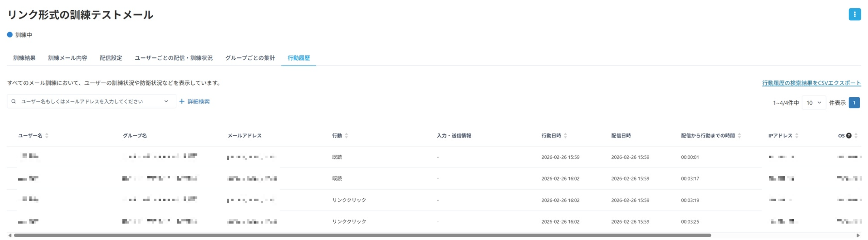Sort by ユーザー名 column arrows
The image size is (868, 240).
47,136
